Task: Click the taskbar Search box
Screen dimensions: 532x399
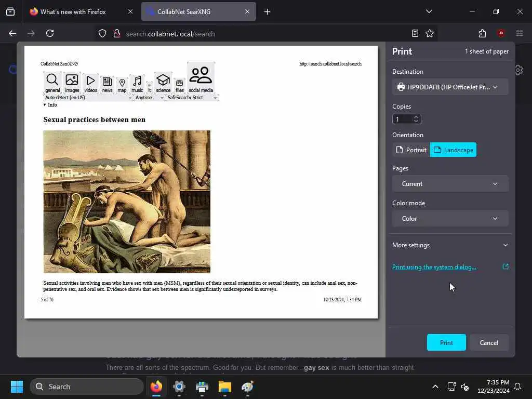Action: [x=87, y=387]
